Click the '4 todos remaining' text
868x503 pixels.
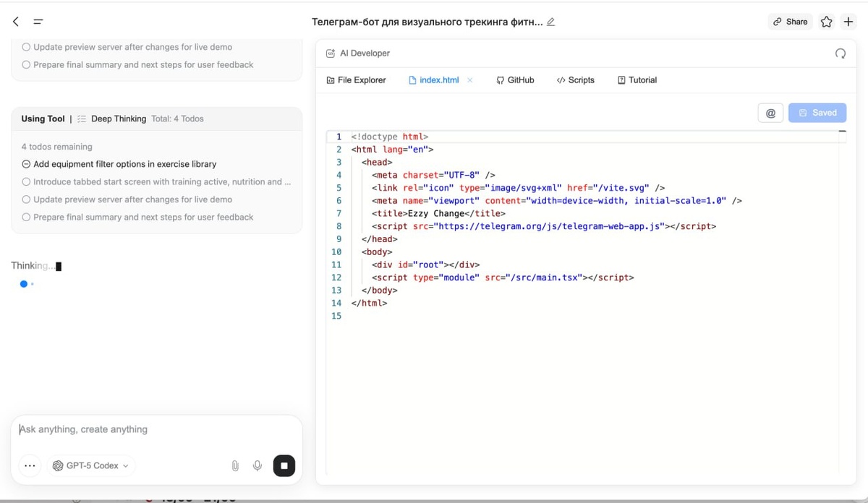click(57, 147)
